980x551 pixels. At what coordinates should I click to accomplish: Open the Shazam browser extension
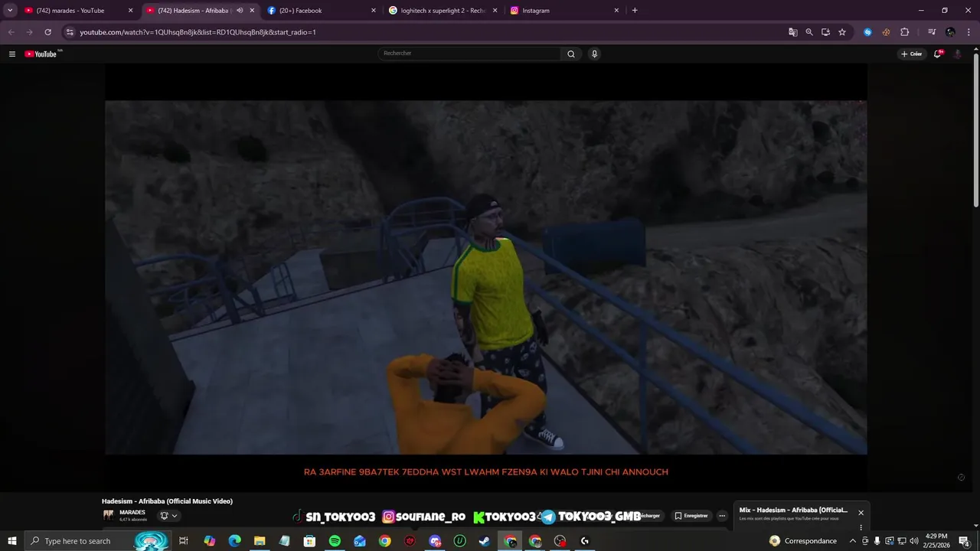pyautogui.click(x=867, y=32)
